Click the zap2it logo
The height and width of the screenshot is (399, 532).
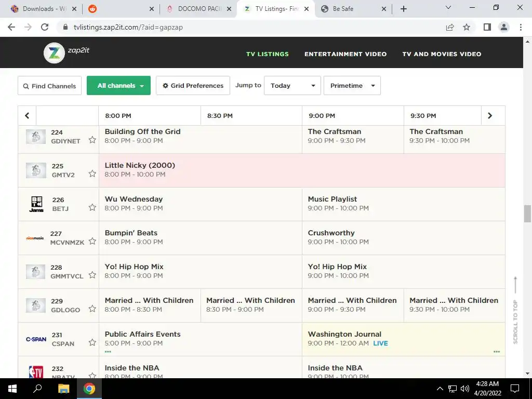pos(66,52)
